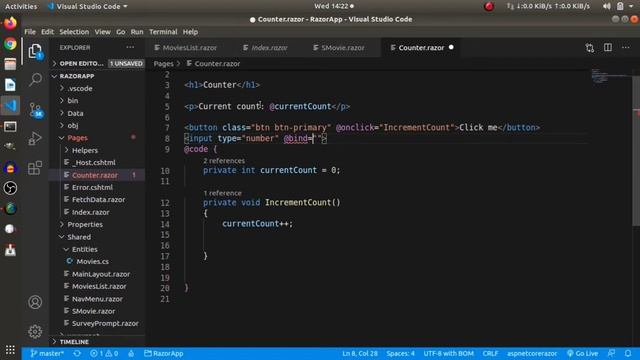Open the File menu
The image size is (640, 360).
[30, 32]
